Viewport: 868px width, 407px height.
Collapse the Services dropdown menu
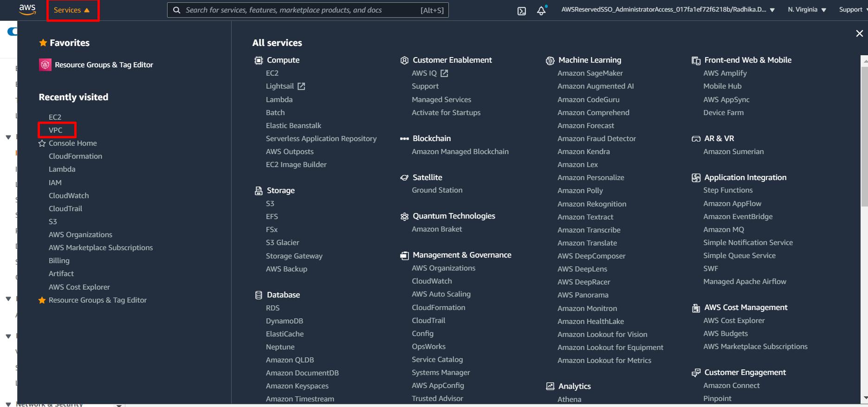(x=72, y=10)
